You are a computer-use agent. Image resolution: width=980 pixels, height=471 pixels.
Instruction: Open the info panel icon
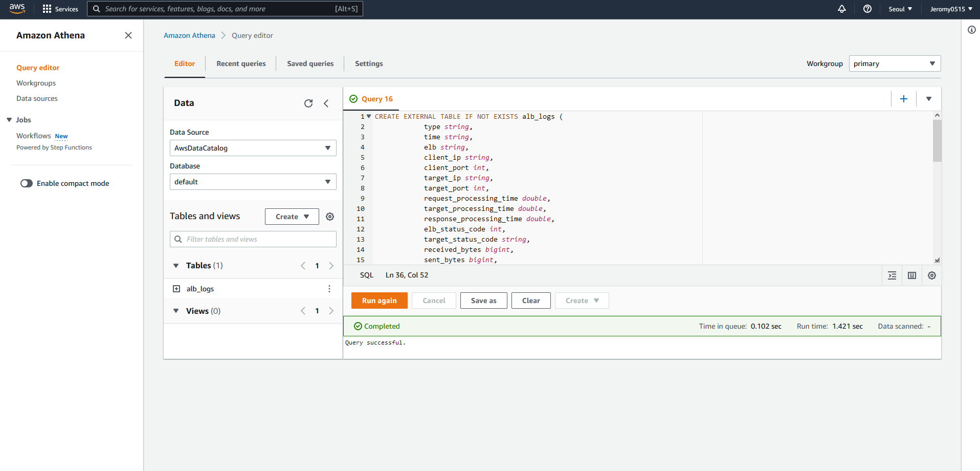pos(972,30)
